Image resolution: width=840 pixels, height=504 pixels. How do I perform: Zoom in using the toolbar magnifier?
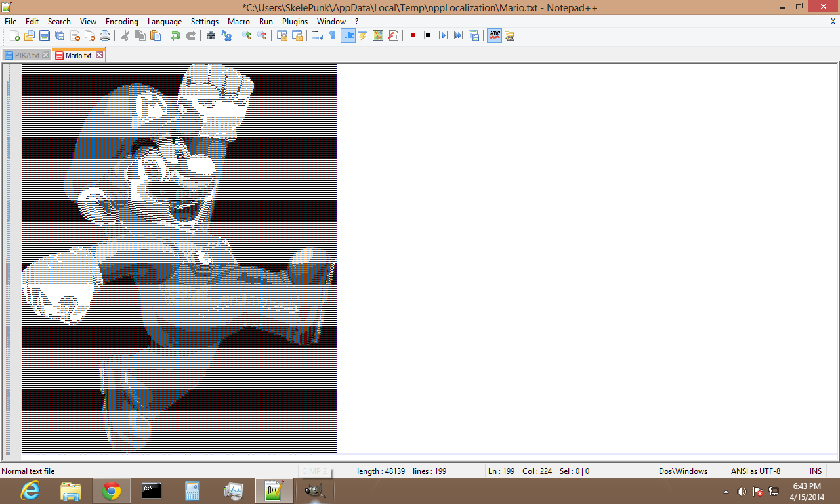pyautogui.click(x=246, y=35)
